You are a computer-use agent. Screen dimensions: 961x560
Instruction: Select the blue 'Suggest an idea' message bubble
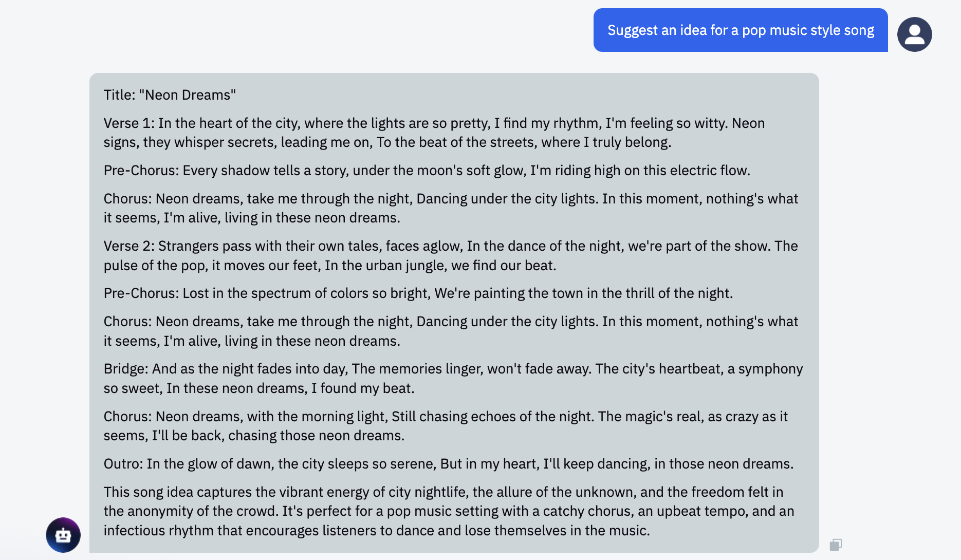point(740,30)
